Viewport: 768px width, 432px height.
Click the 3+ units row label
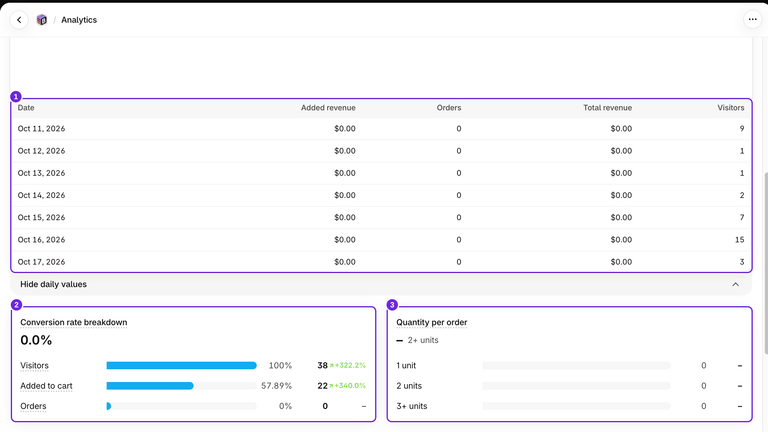[411, 406]
